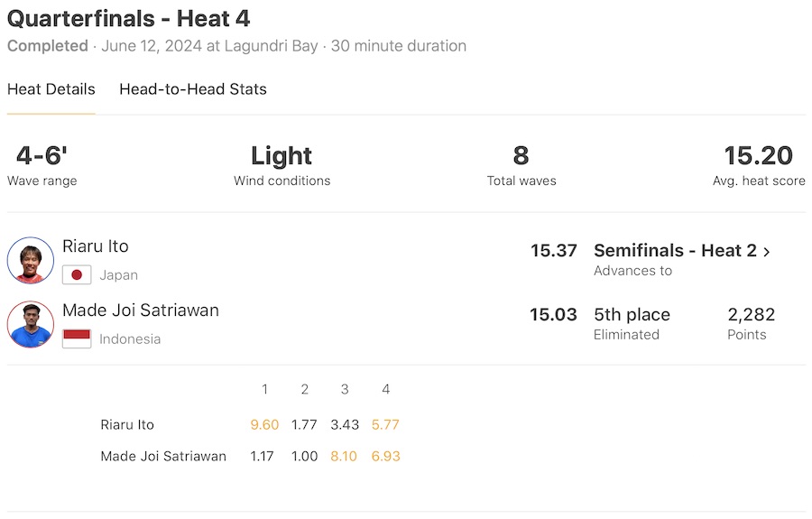Click the 4-6' wave range stat

tap(42, 156)
